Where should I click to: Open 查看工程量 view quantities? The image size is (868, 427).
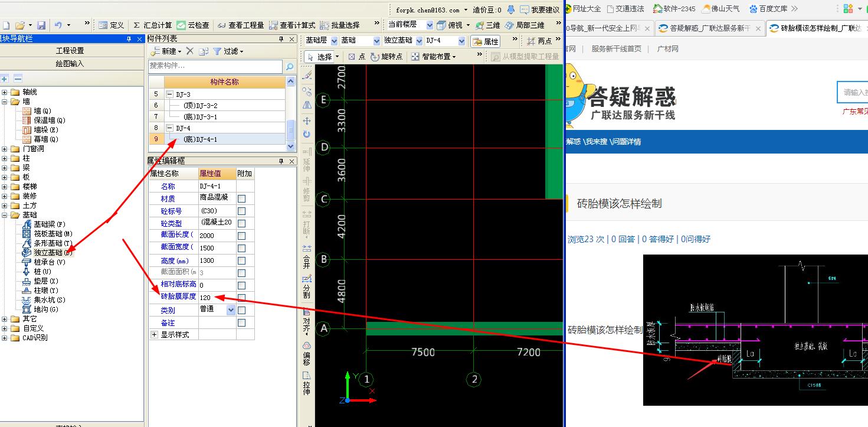(241, 25)
